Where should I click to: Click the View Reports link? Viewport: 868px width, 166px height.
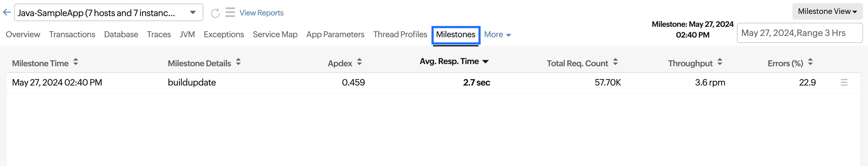point(262,13)
